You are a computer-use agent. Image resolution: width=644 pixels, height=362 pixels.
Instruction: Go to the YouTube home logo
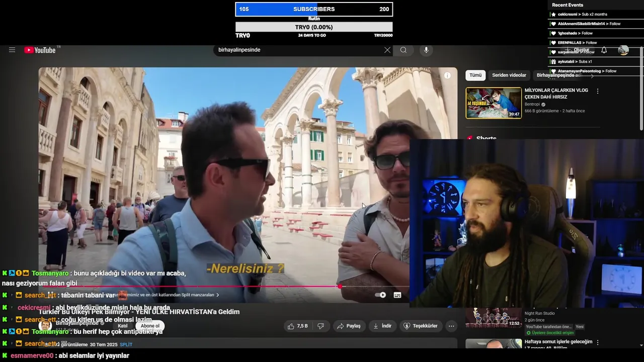40,50
